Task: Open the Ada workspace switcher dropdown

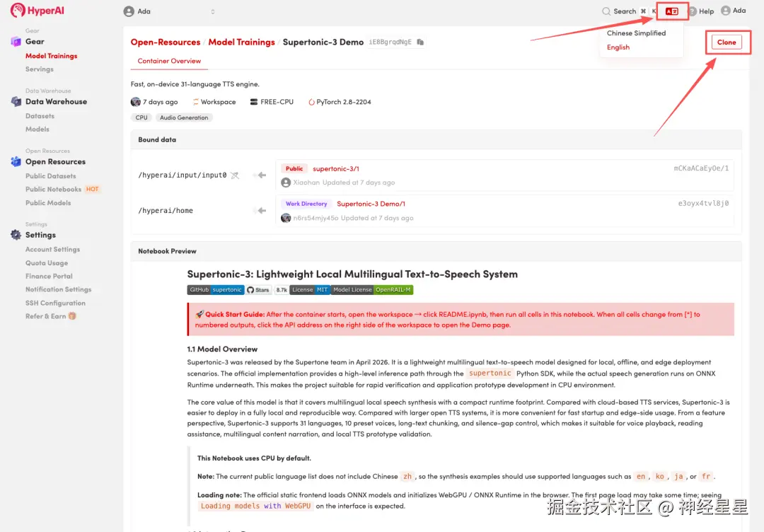Action: coord(169,11)
